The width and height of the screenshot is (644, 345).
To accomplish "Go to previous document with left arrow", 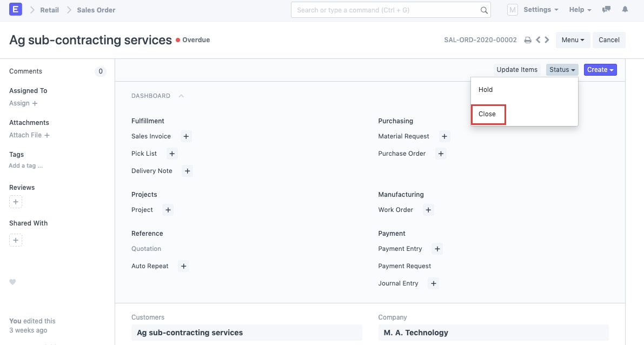I will (538, 40).
